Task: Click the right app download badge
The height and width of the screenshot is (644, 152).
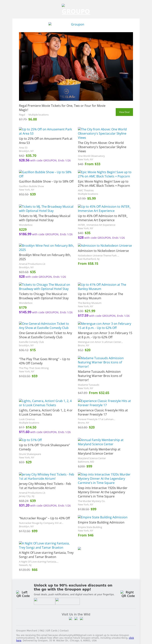Action: pyautogui.click(x=67, y=601)
